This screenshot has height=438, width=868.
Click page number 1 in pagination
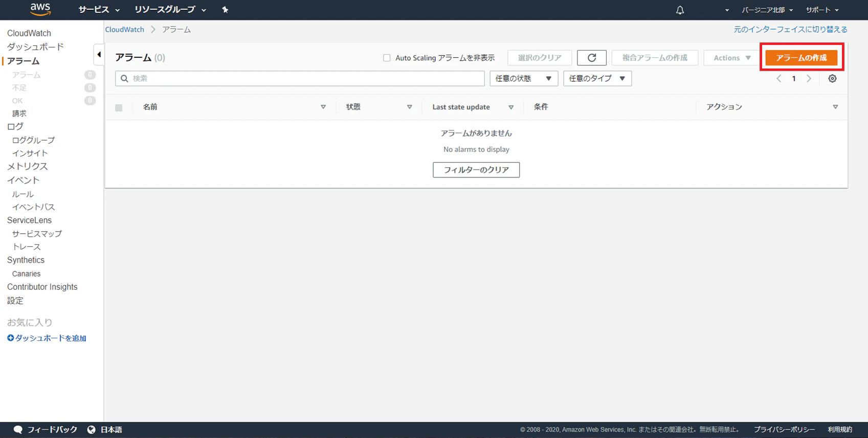tap(794, 79)
